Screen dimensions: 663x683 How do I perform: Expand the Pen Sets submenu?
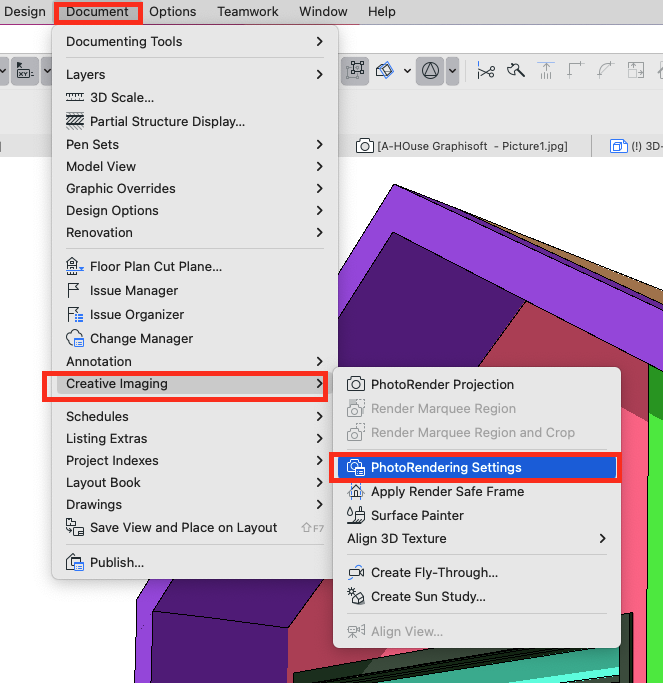pos(195,145)
